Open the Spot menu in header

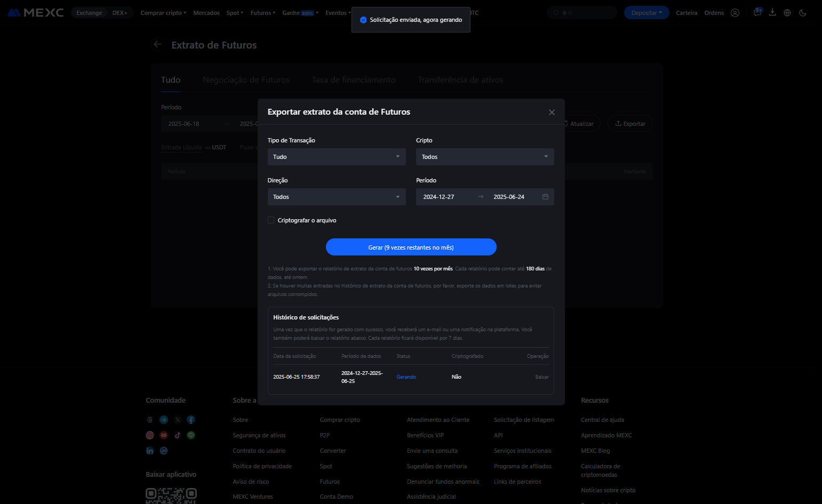[235, 13]
